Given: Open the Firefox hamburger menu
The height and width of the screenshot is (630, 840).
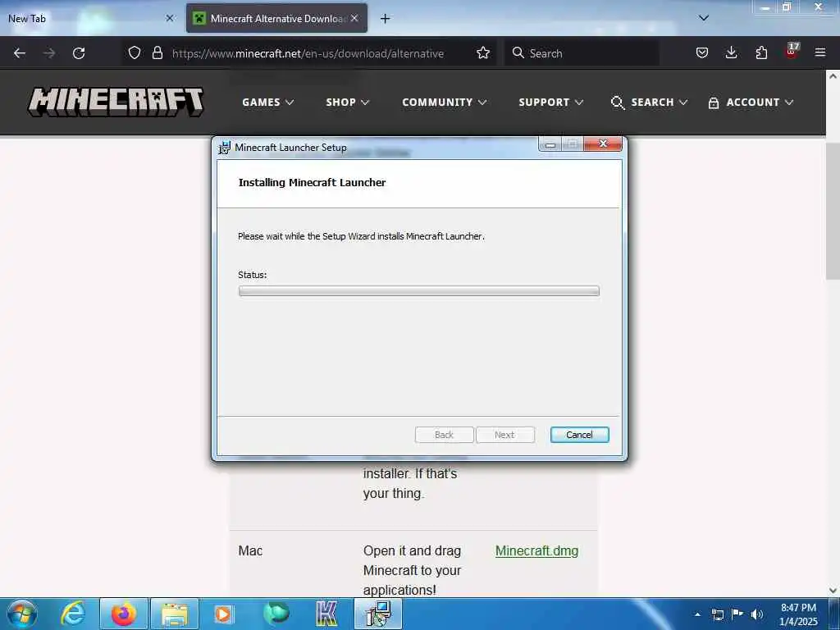Looking at the screenshot, I should point(820,53).
